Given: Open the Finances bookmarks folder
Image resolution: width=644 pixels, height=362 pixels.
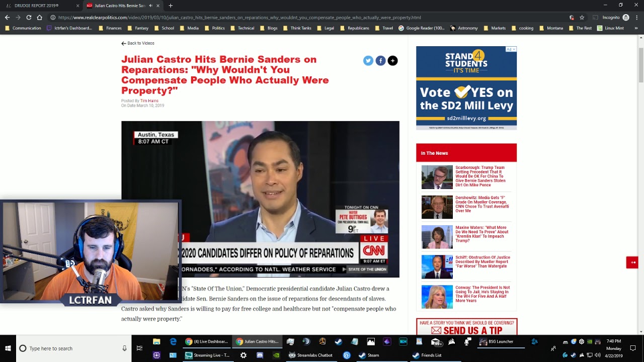Looking at the screenshot, I should 110,28.
